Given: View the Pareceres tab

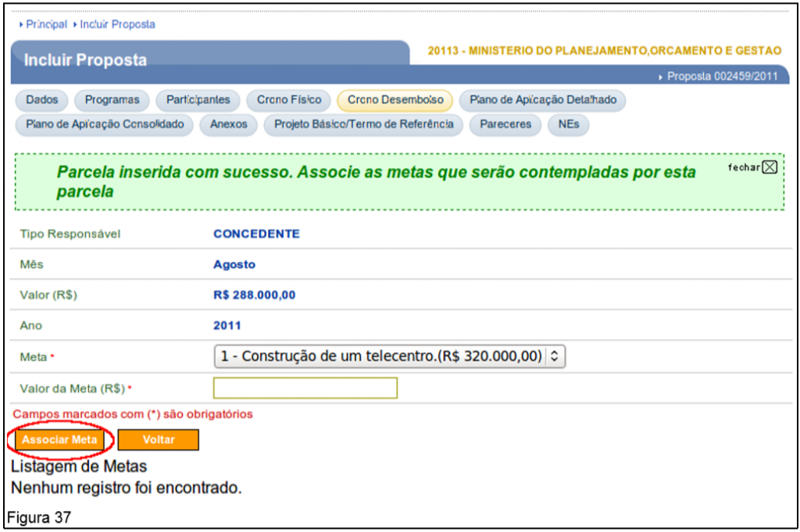Looking at the screenshot, I should (505, 124).
